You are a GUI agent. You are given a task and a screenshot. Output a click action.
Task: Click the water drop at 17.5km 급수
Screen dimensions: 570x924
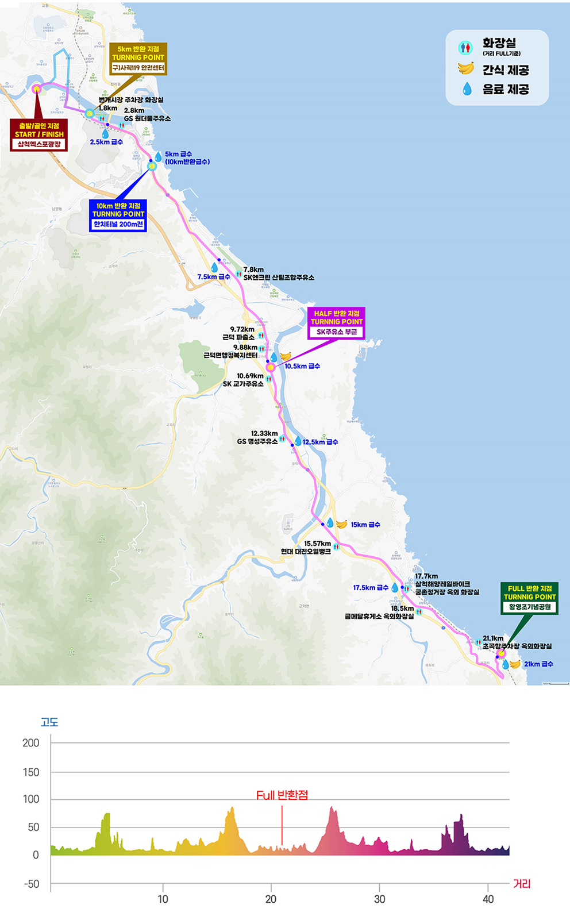[394, 587]
